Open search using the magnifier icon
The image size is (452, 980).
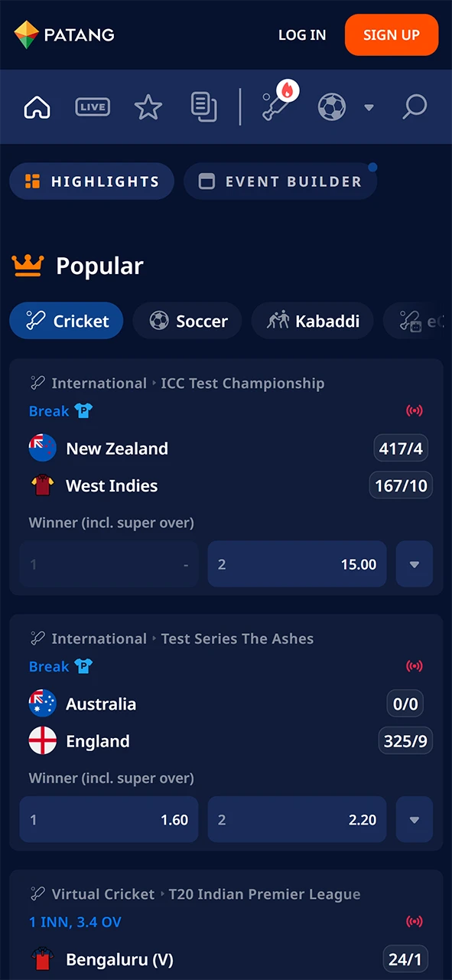point(414,107)
